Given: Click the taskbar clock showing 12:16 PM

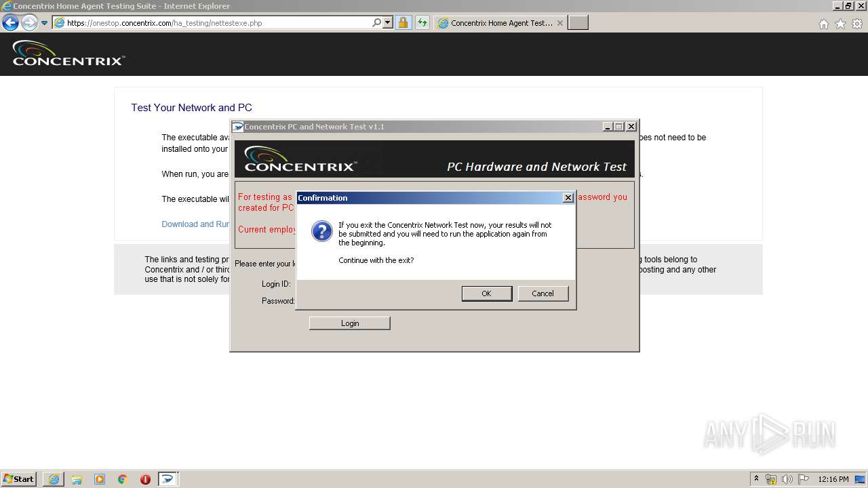Looking at the screenshot, I should (833, 479).
